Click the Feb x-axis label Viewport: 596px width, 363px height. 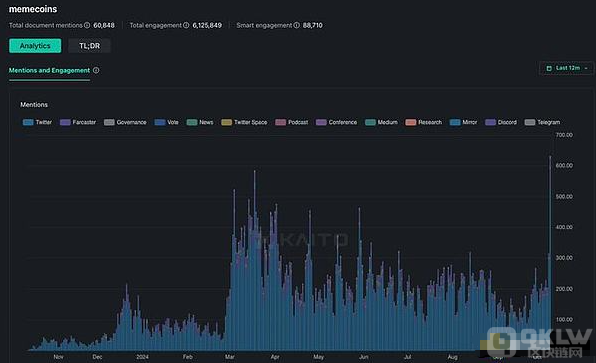pyautogui.click(x=188, y=357)
